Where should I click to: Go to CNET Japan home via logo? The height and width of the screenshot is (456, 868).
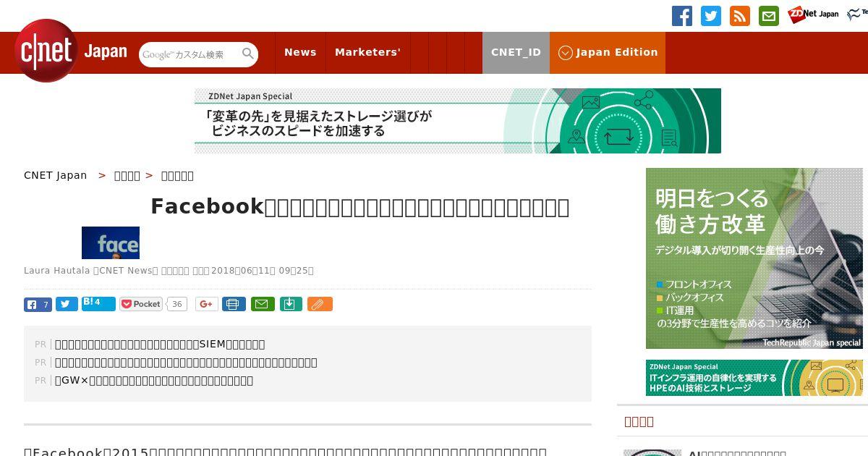[70, 51]
